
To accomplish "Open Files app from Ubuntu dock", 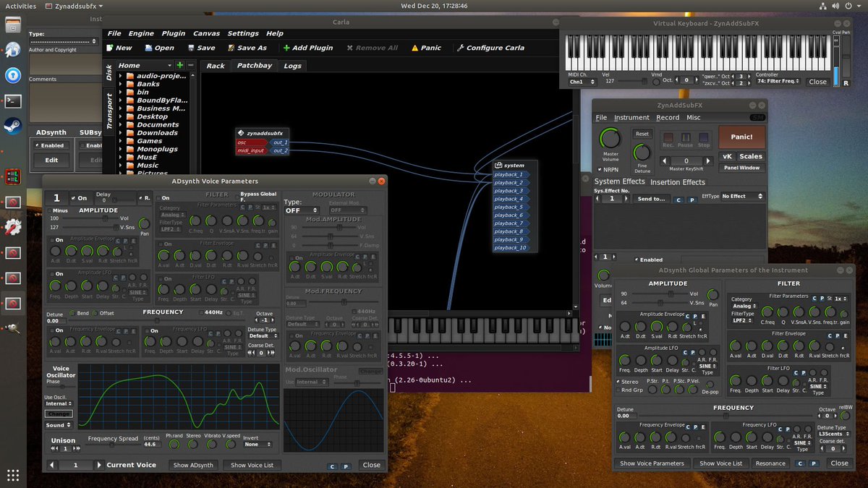I will click(x=12, y=25).
